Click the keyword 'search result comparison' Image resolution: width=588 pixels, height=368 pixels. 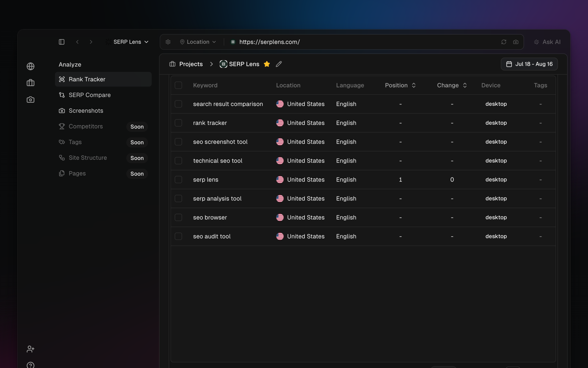coord(228,104)
